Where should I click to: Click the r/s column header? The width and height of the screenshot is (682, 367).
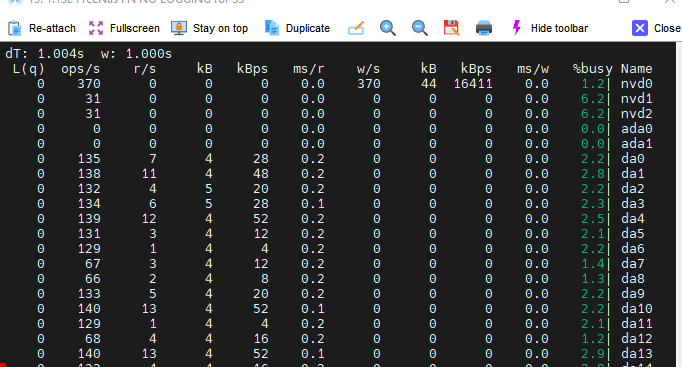pos(145,69)
